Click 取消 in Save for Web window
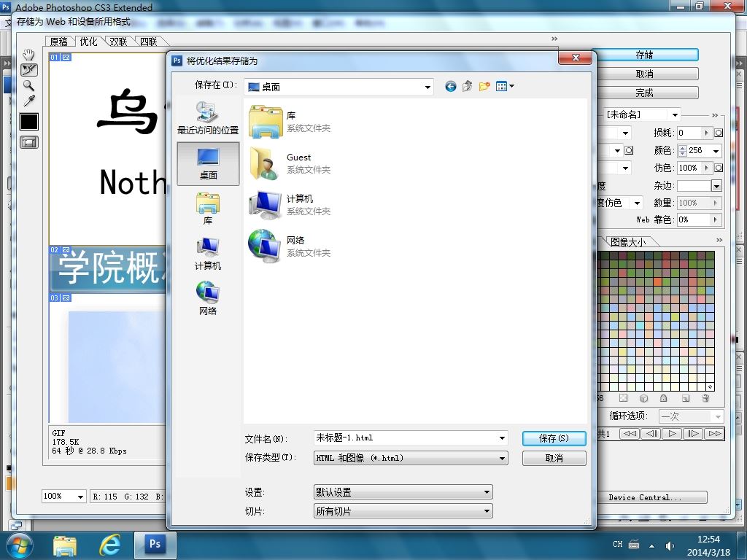 [644, 74]
